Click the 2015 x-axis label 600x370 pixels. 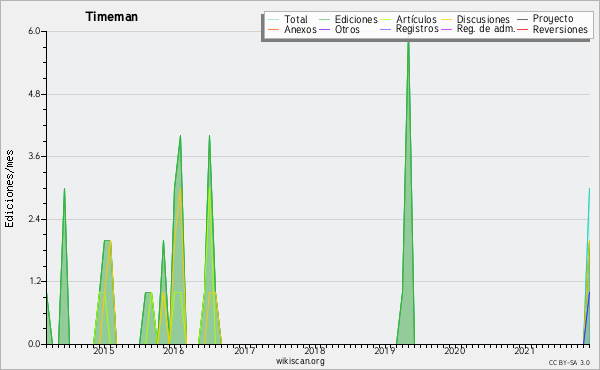104,350
